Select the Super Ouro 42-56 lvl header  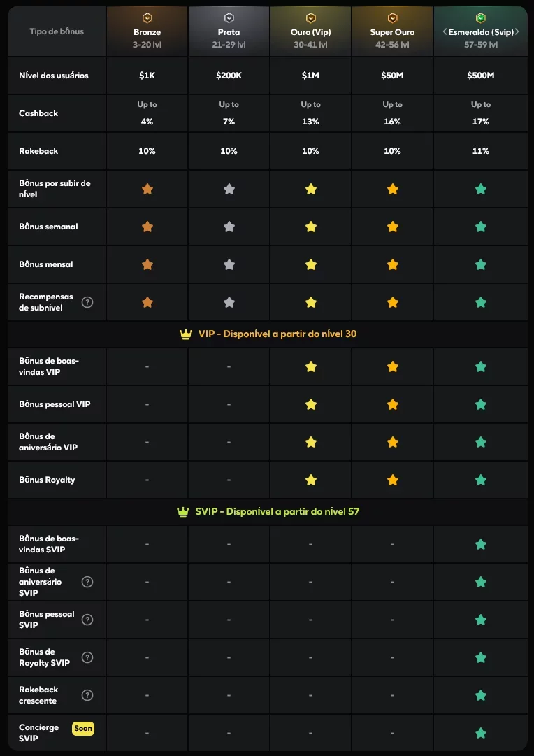point(392,31)
